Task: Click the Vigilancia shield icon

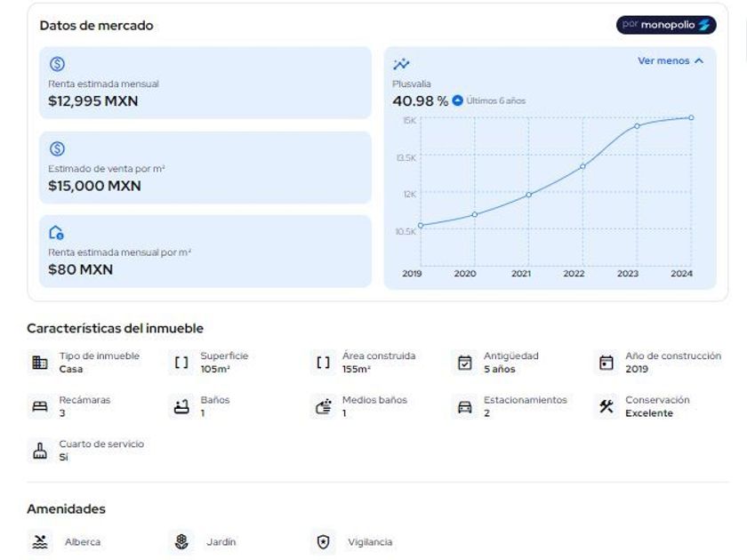Action: coord(323,541)
